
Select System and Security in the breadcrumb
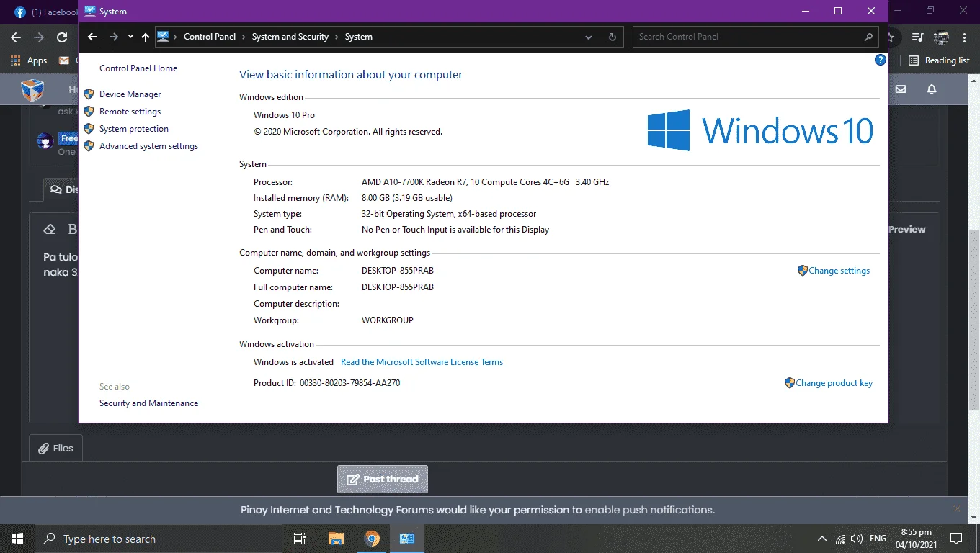(290, 37)
